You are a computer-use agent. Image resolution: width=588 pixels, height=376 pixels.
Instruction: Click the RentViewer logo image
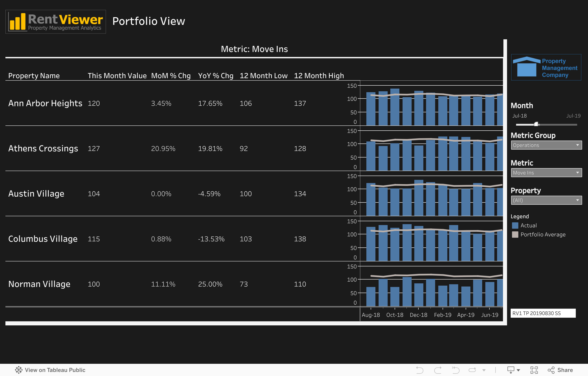(x=56, y=22)
